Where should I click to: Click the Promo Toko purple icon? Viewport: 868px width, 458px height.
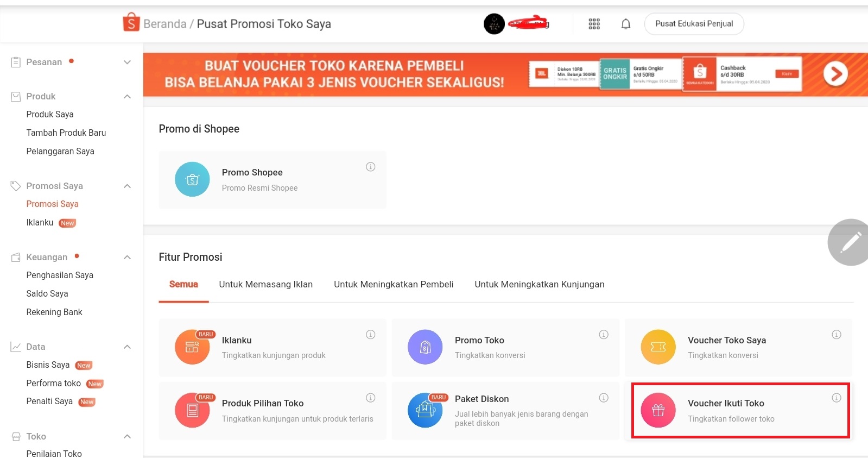[x=425, y=347]
